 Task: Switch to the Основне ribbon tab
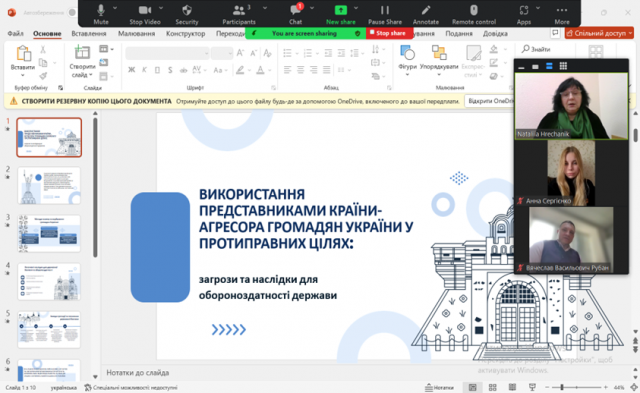47,33
